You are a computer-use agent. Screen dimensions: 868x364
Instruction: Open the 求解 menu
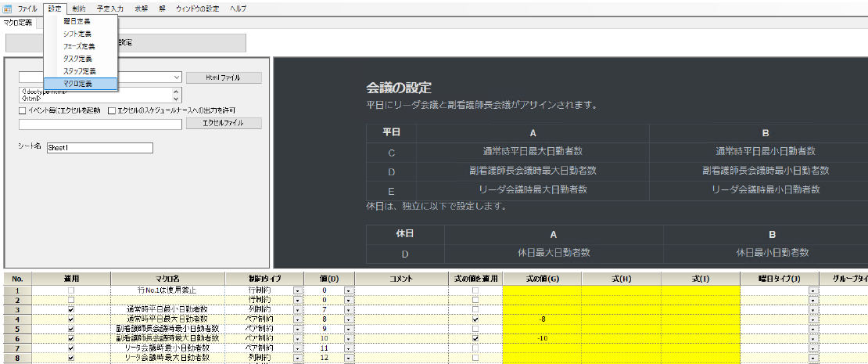[x=140, y=9]
